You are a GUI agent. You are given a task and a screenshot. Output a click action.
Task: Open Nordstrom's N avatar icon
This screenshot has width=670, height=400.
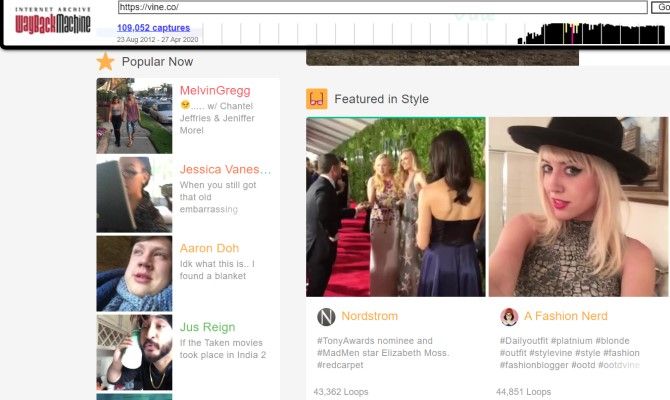click(x=326, y=317)
